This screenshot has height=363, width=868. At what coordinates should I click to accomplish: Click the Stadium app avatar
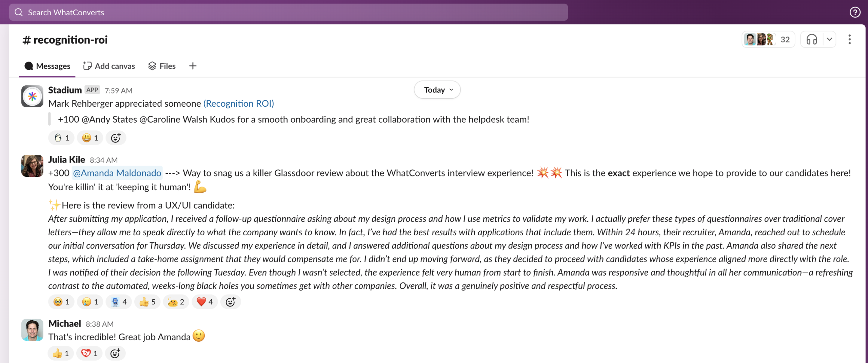point(32,96)
